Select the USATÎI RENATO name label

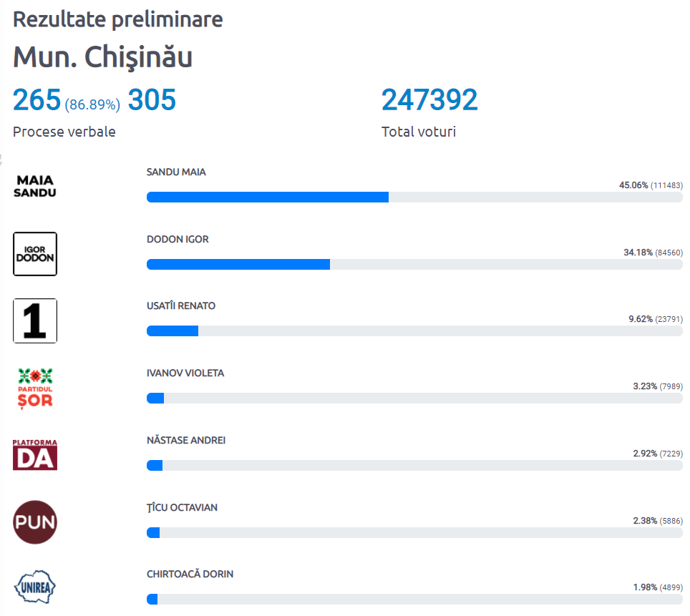click(181, 306)
